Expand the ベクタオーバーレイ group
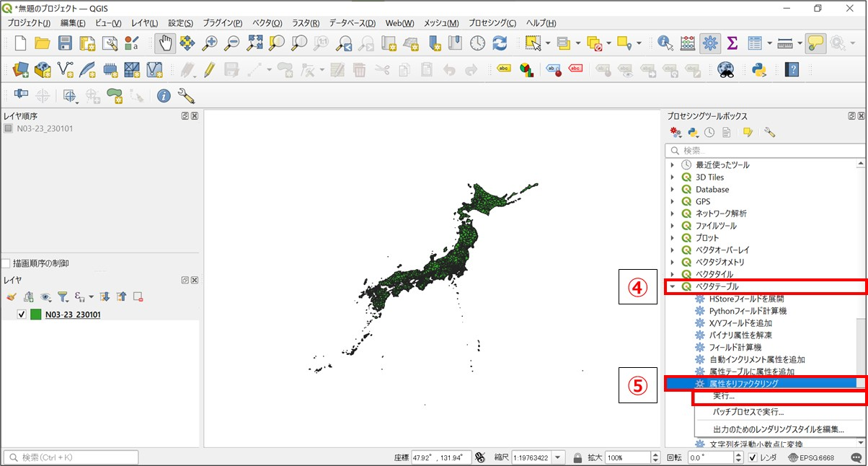This screenshot has width=868, height=466. coord(672,250)
